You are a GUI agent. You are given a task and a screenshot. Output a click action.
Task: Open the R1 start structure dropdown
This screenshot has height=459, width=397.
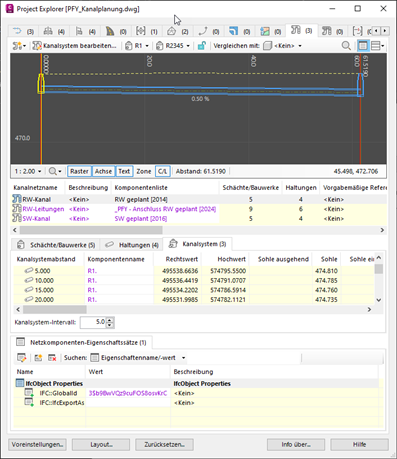137,46
